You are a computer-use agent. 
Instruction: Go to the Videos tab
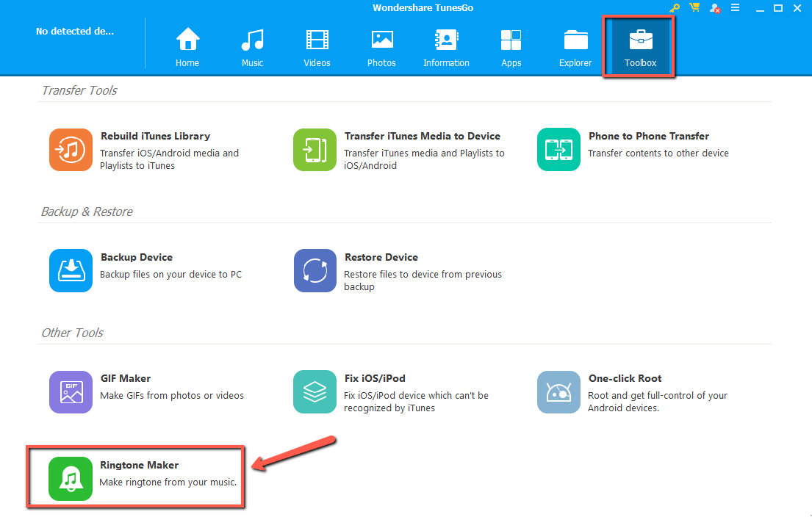click(317, 48)
